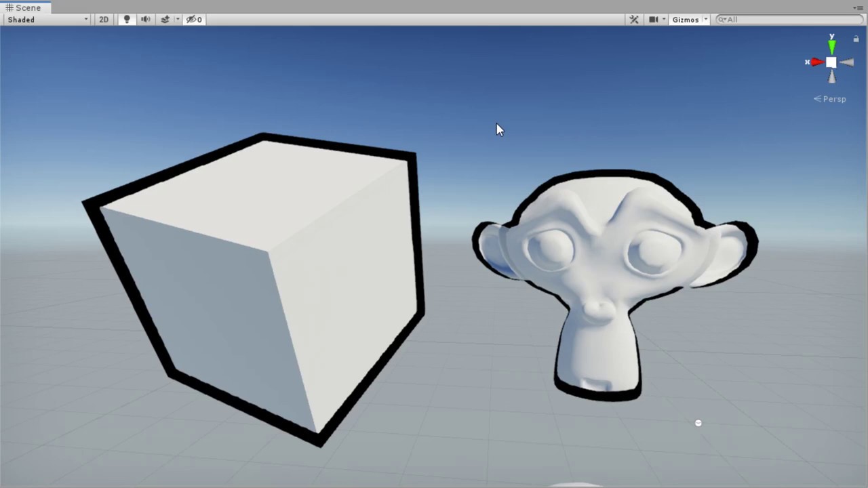Focus the scene search field 'All'
868x488 pixels.
(789, 20)
